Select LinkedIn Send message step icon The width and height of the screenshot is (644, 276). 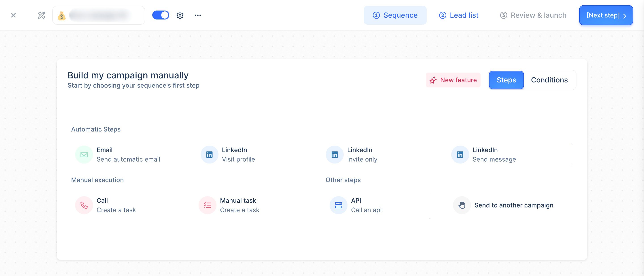460,154
